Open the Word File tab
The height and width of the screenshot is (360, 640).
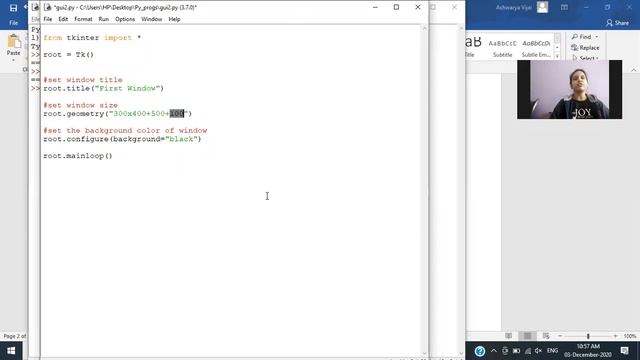click(13, 23)
